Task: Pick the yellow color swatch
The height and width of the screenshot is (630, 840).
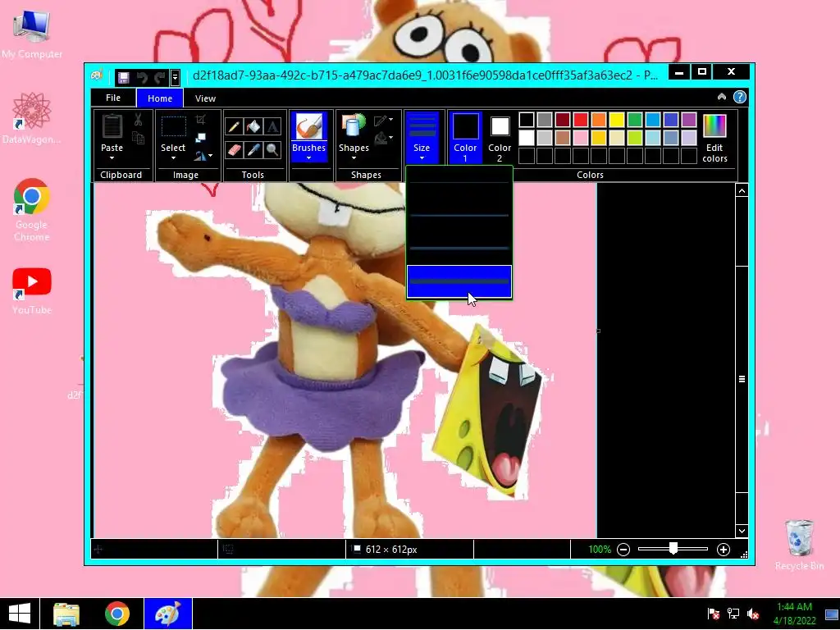Action: [x=617, y=120]
